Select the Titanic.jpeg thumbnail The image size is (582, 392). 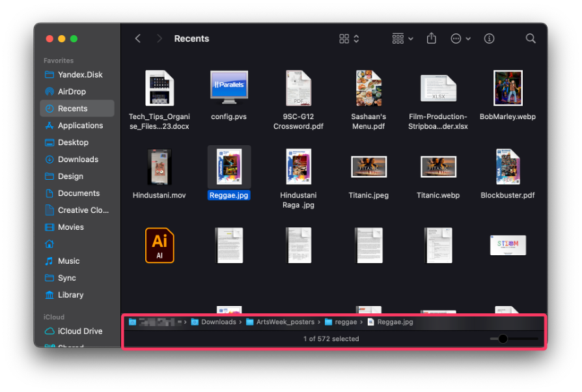click(368, 167)
